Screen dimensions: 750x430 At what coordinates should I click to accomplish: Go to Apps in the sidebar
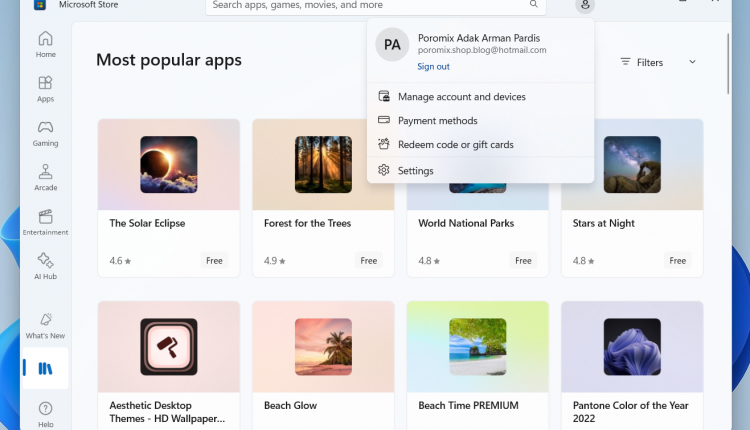45,88
